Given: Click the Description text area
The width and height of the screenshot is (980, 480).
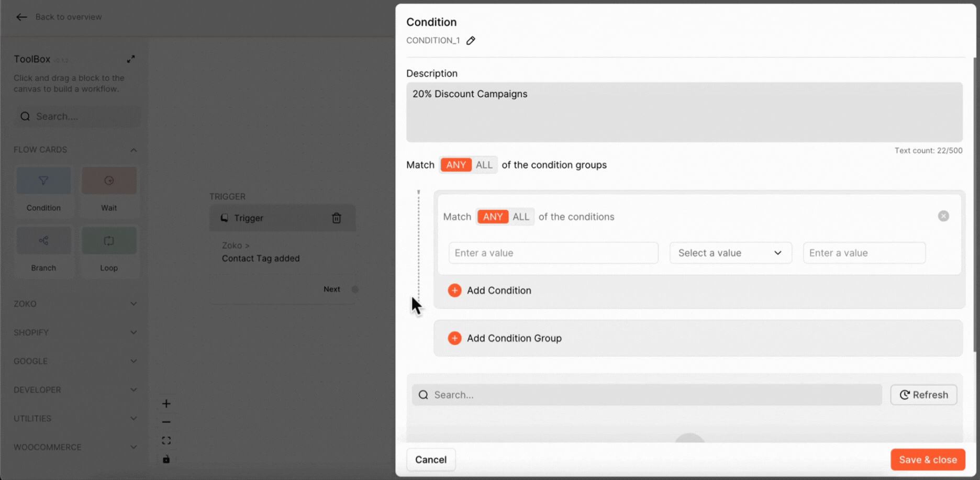Looking at the screenshot, I should [684, 112].
